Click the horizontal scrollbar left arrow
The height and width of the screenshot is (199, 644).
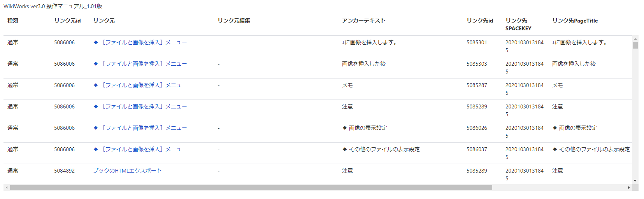pyautogui.click(x=7, y=188)
